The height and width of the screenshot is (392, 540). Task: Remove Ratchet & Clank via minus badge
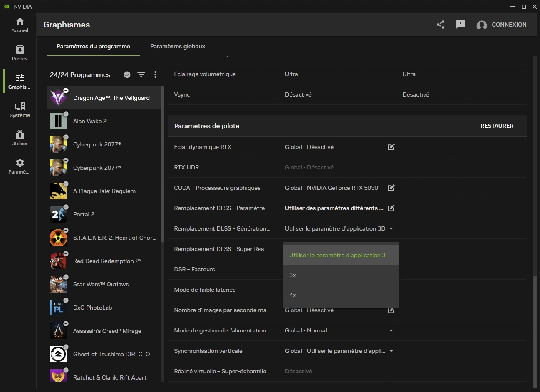[66, 370]
